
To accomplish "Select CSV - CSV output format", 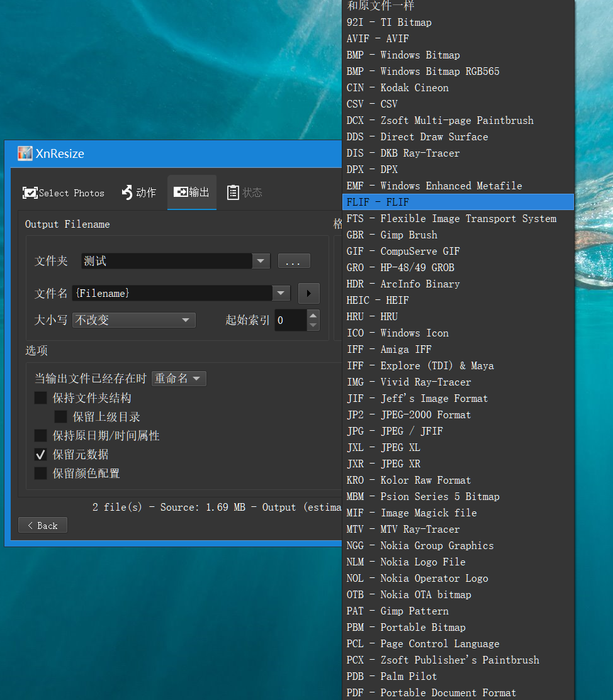I will coord(458,104).
